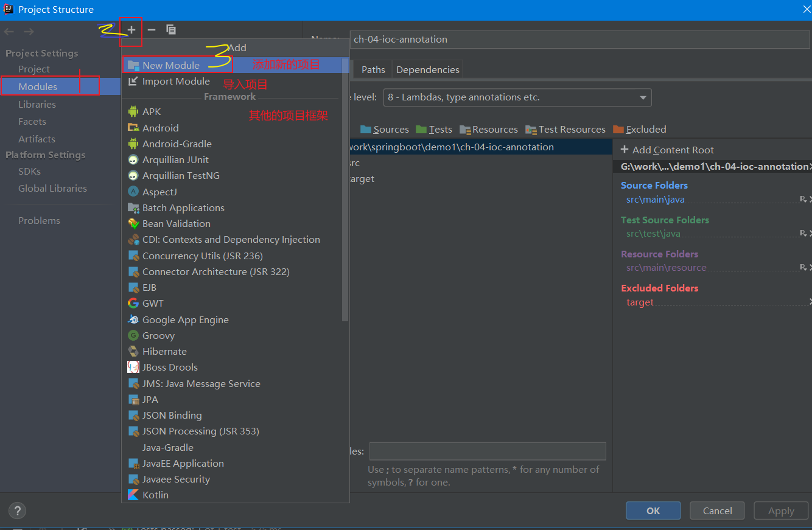Viewport: 812px width, 530px height.
Task: Click the JPA framework icon
Action: click(x=133, y=399)
